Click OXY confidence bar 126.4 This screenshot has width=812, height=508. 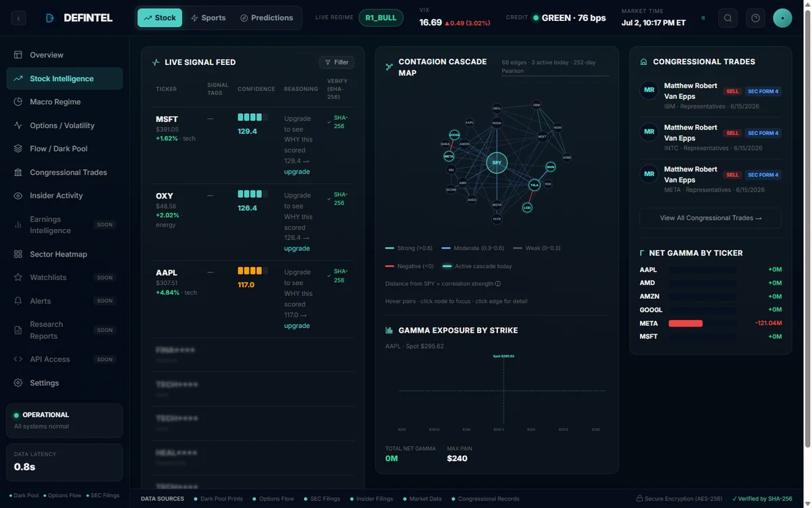click(x=252, y=194)
